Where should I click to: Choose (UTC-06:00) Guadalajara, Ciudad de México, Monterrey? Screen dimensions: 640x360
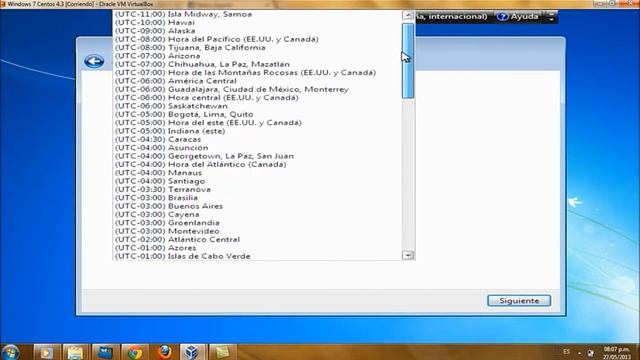coord(257,89)
